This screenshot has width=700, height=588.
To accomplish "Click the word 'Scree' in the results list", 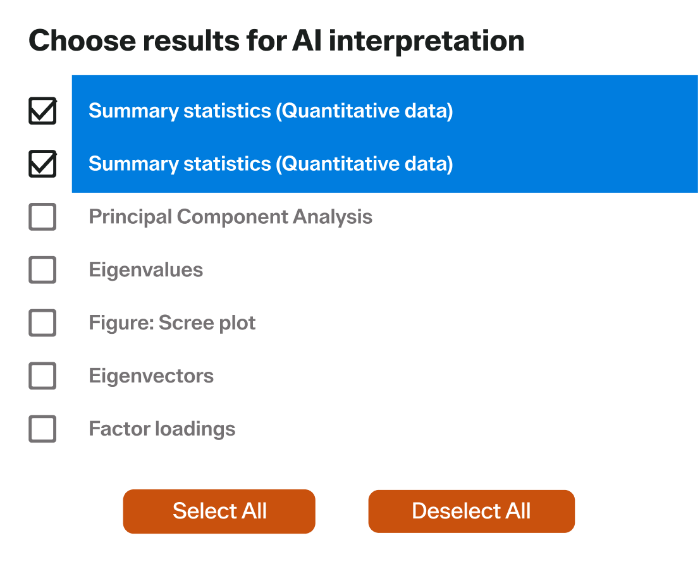I will 185,323.
